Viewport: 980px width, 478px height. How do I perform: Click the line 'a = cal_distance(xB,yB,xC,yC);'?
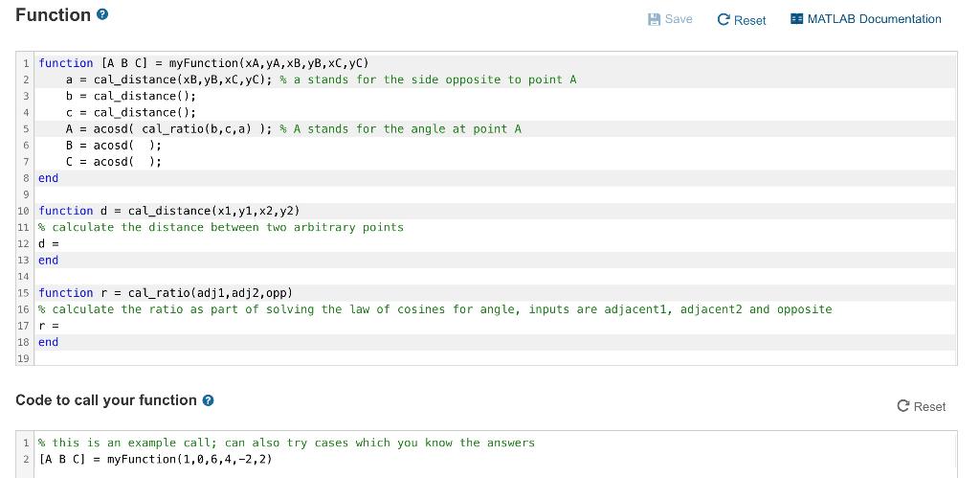click(168, 80)
